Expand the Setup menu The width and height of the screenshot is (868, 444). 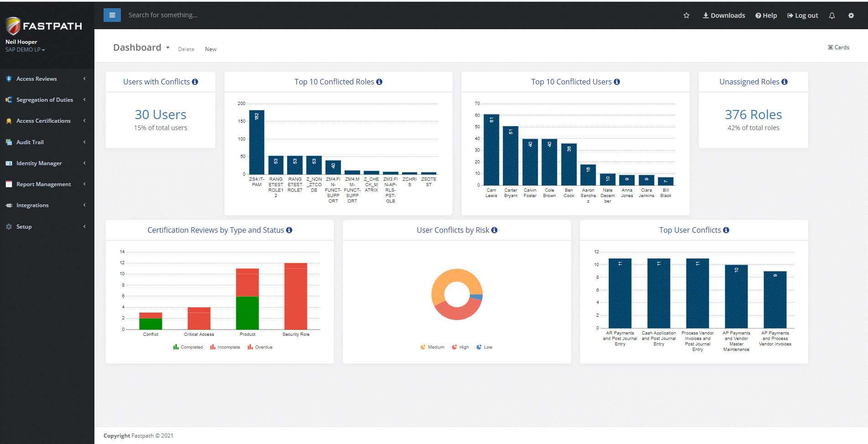point(25,226)
